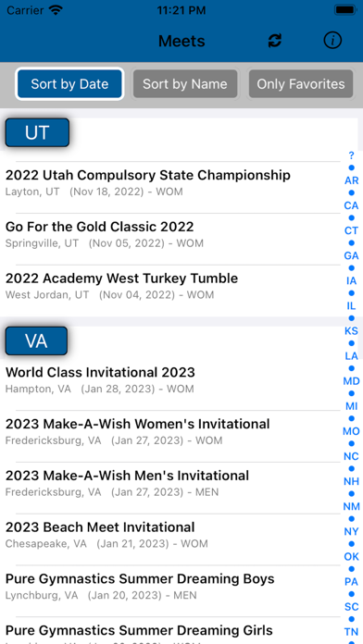
Task: Tap the Wi-Fi status icon
Action: [55, 10]
